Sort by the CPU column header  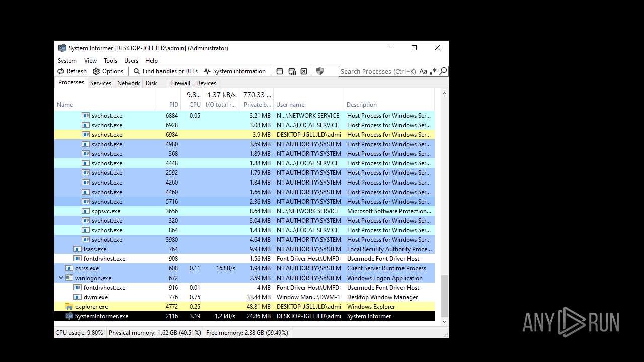click(192, 100)
